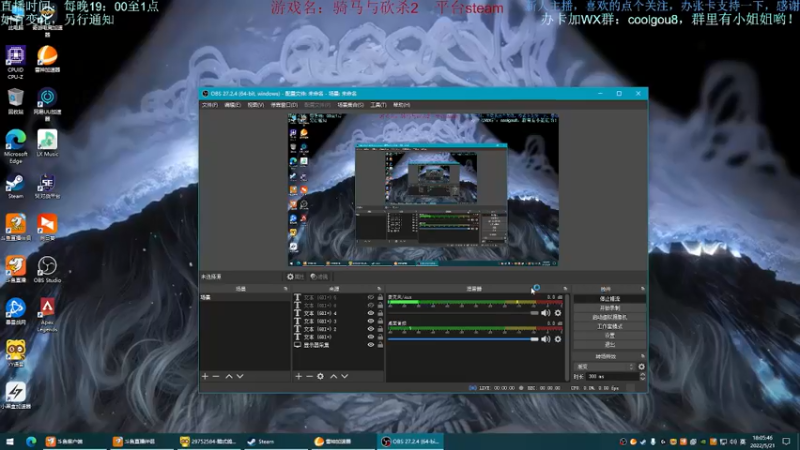Open the 编辑(E) menu in OBS
The height and width of the screenshot is (450, 800).
tap(232, 105)
